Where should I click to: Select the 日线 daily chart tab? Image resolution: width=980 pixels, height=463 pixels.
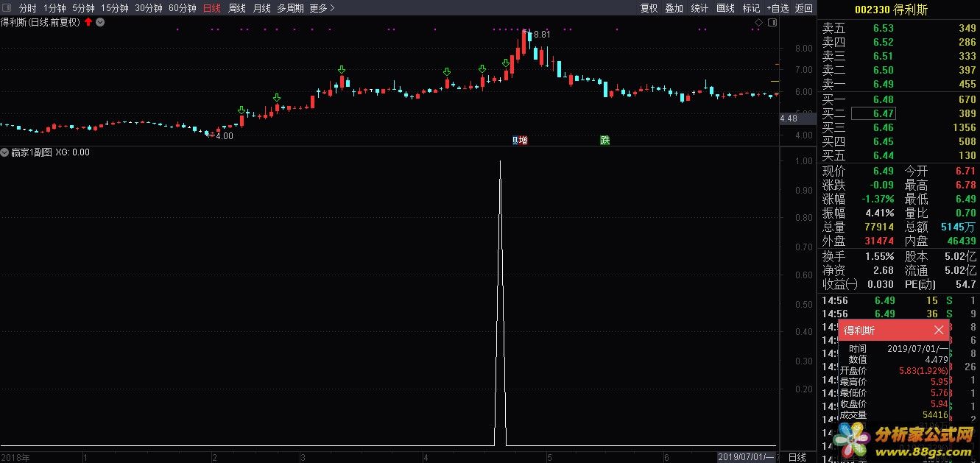pos(211,8)
